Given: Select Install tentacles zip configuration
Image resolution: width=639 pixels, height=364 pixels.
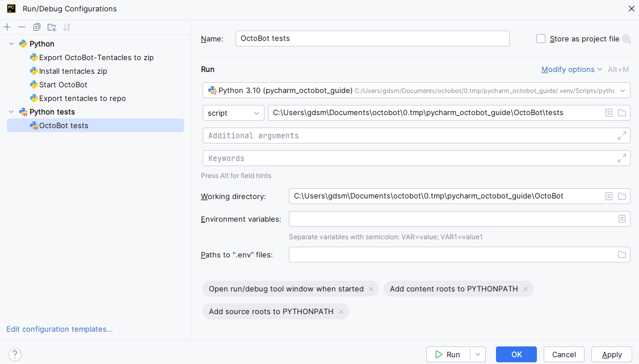Looking at the screenshot, I should point(73,71).
